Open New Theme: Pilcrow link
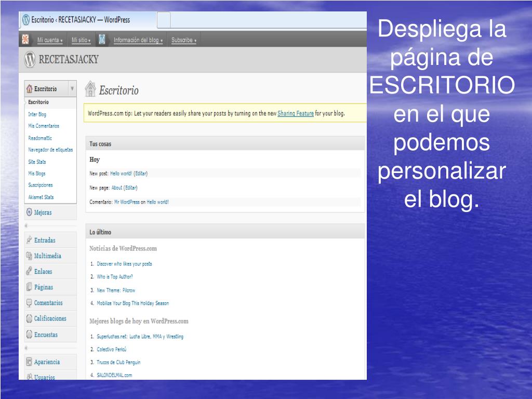Screen dimensions: 532x399 tap(116, 290)
